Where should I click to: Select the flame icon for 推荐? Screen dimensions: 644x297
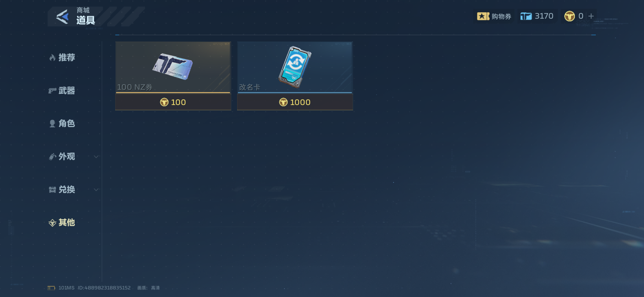(52, 58)
